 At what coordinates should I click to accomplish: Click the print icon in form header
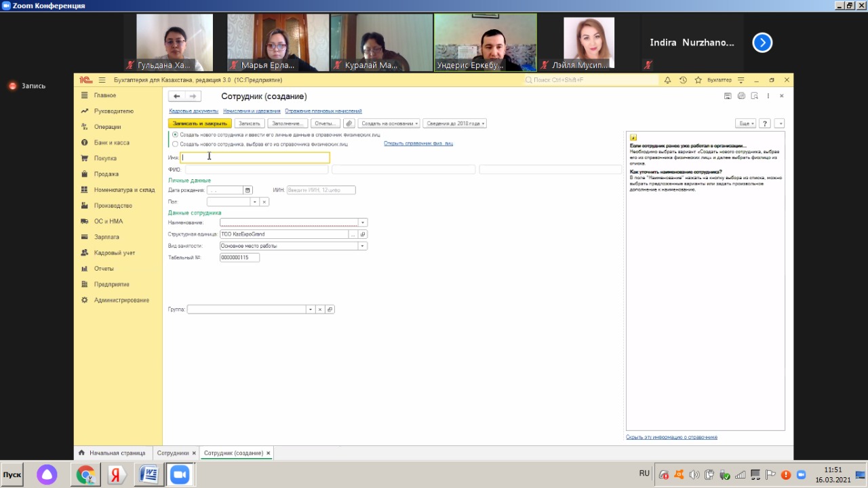tap(741, 96)
